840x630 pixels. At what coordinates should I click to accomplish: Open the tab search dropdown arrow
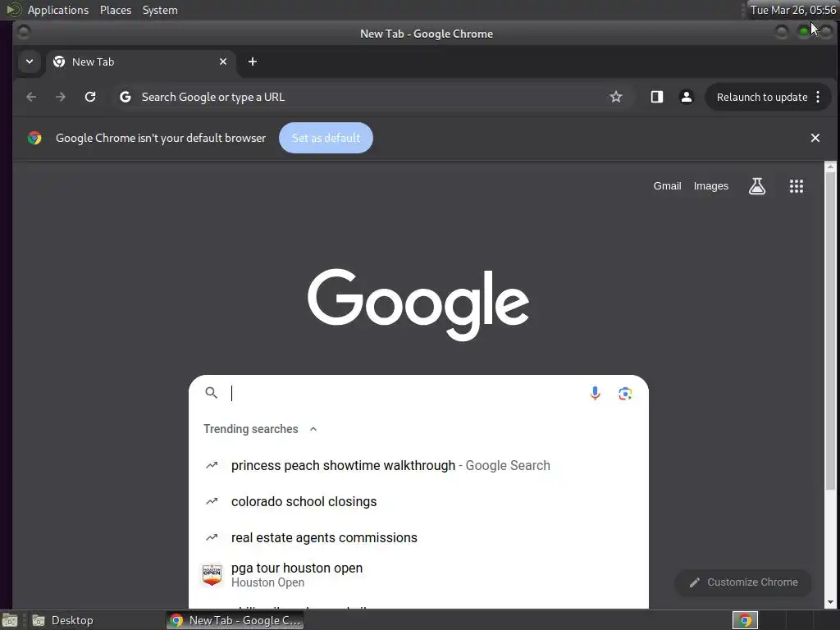pyautogui.click(x=30, y=62)
